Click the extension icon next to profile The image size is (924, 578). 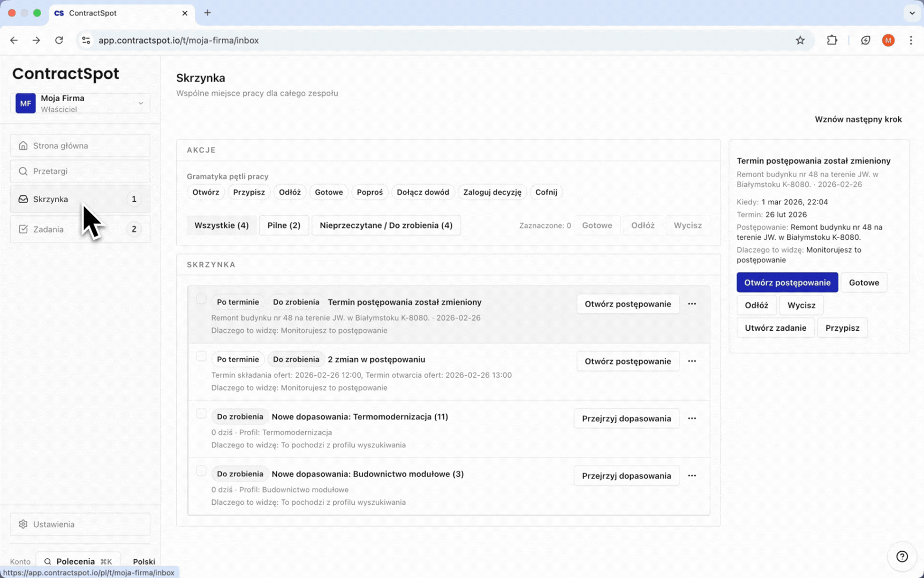866,40
